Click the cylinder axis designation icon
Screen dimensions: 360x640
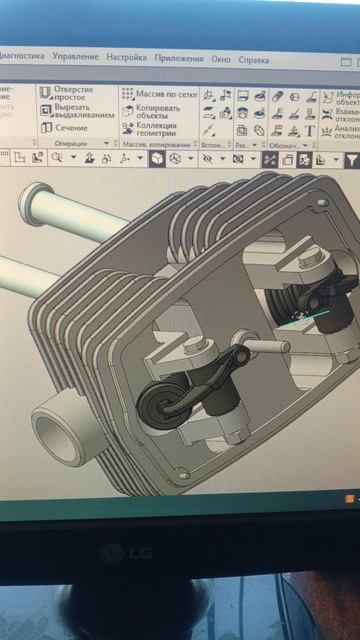point(294,97)
